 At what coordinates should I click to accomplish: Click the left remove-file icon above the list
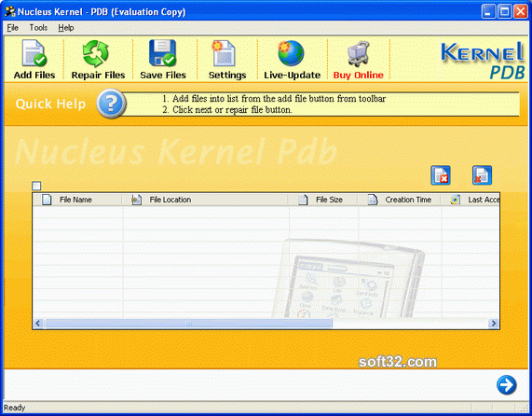441,175
